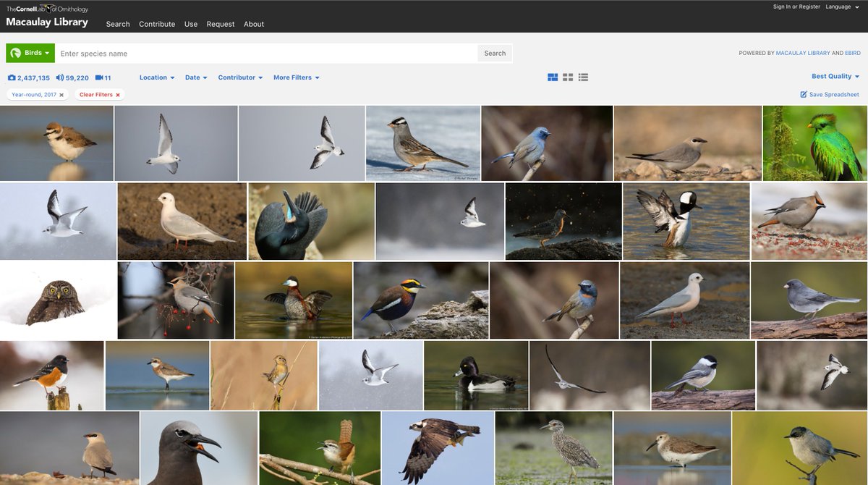Open the Location filter dropdown
868x485 pixels.
click(157, 77)
